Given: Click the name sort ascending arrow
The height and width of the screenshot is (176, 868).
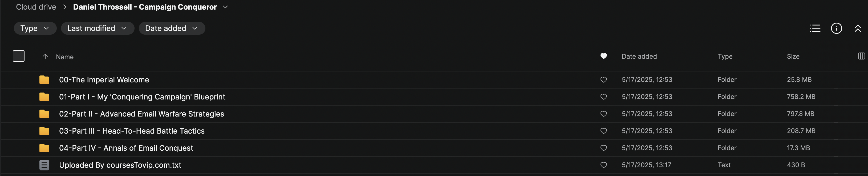Looking at the screenshot, I should click(x=45, y=57).
